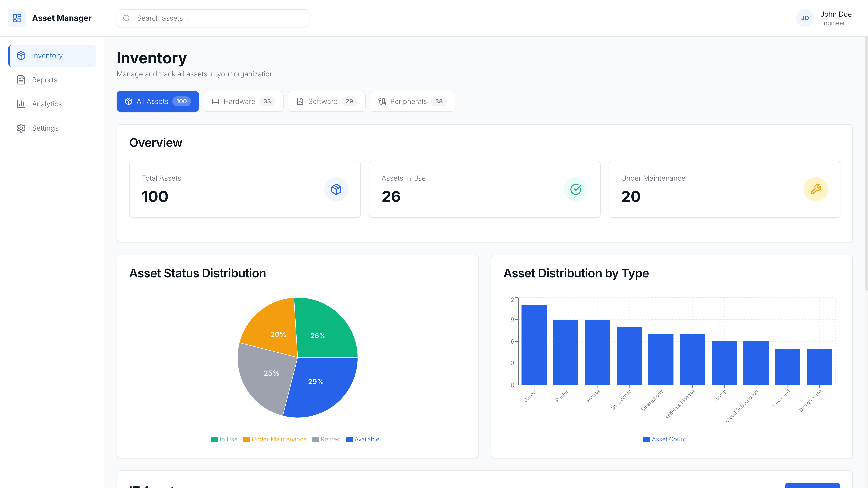Click the Reports document icon

pyautogui.click(x=21, y=80)
